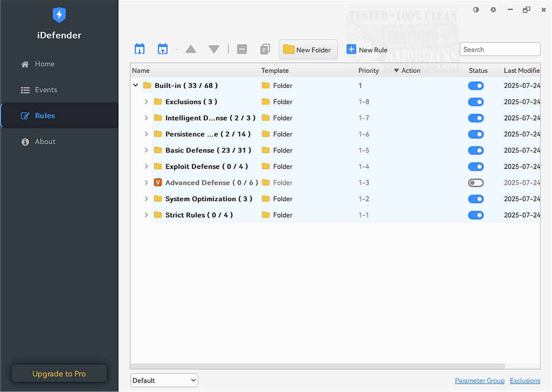Expand the Exclusions folder
The width and height of the screenshot is (552, 392).
[147, 102]
